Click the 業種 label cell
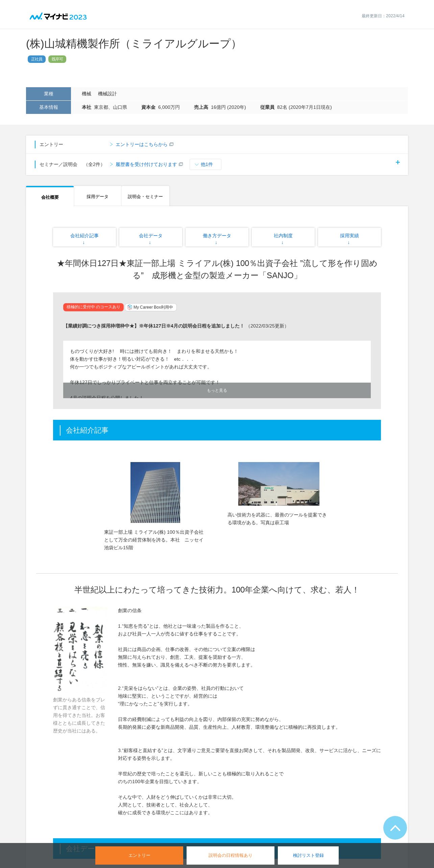 point(48,94)
